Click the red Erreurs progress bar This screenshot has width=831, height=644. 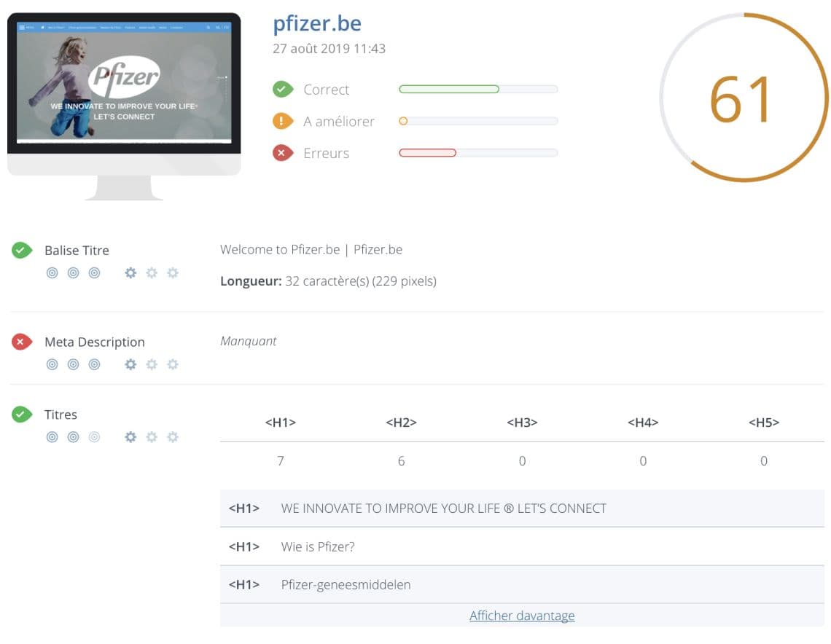(x=428, y=153)
